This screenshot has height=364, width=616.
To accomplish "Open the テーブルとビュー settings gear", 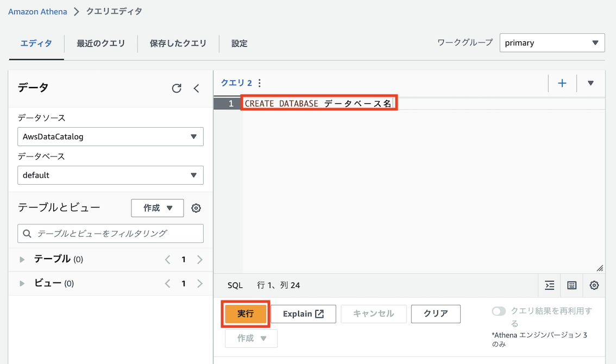I will 196,208.
